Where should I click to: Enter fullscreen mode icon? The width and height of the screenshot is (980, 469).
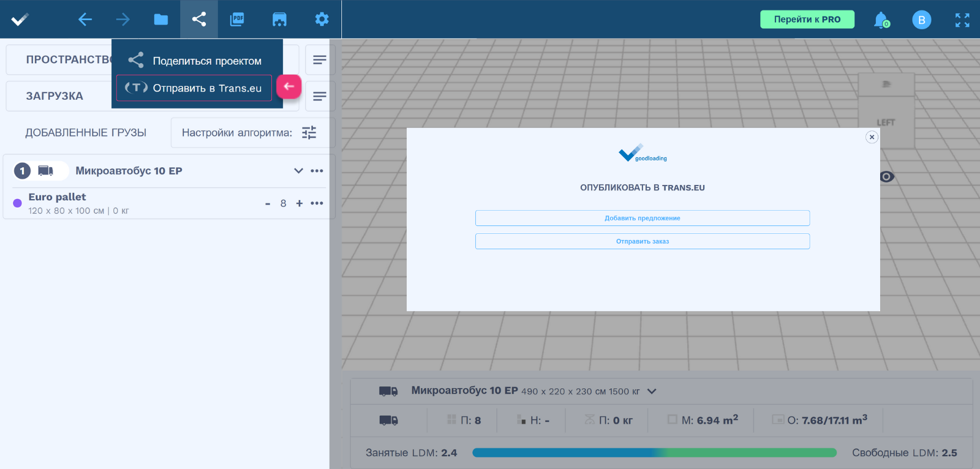[962, 20]
